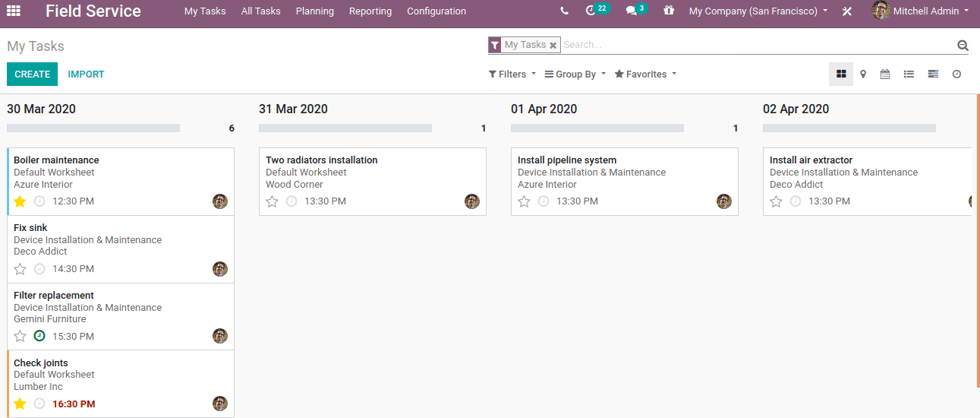Unstar the Boiler maintenance task
980x418 pixels.
[x=20, y=201]
